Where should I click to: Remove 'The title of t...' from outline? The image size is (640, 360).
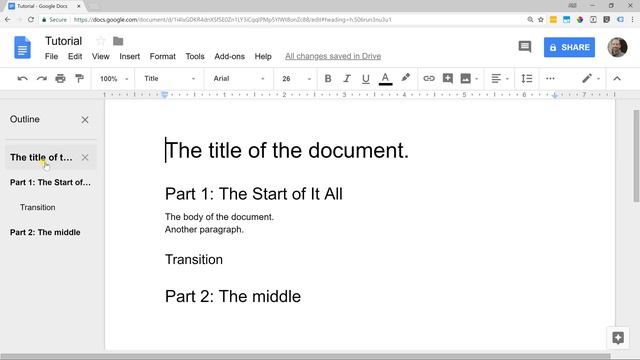85,158
